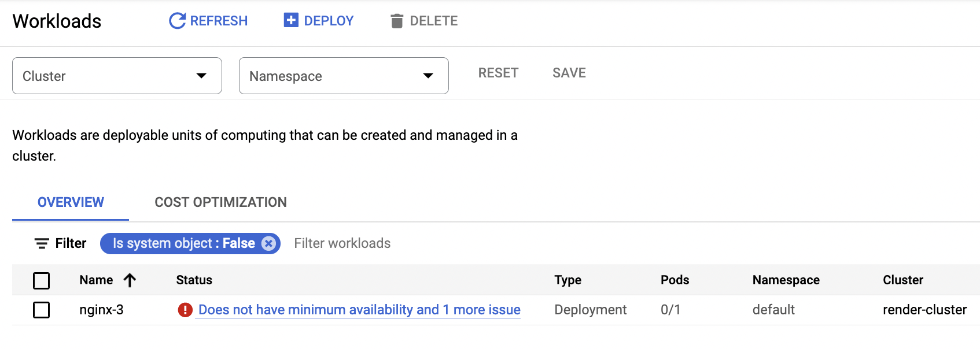The image size is (980, 349).
Task: Click the Pods column header
Action: (675, 280)
